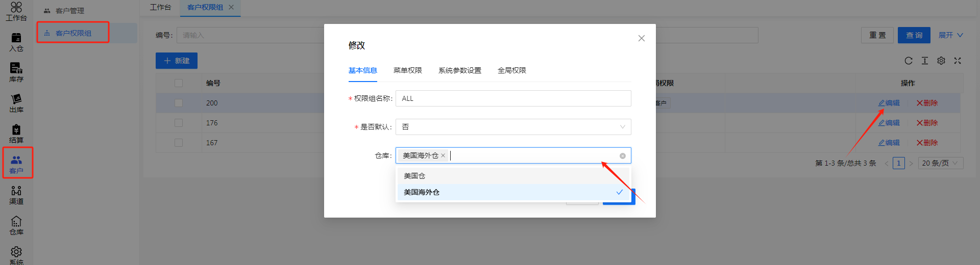Expand search filters via 展开
Image resolution: width=980 pixels, height=265 pixels.
[x=950, y=35]
